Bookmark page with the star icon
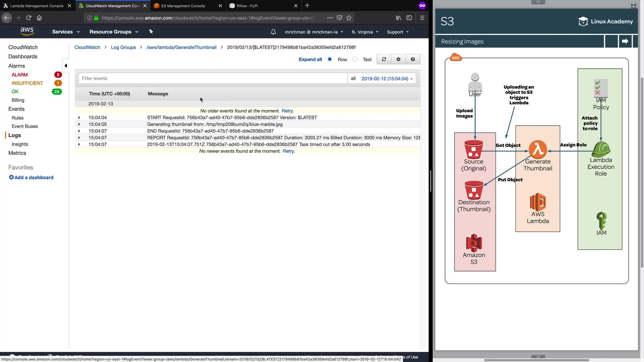644x362 pixels. click(349, 18)
